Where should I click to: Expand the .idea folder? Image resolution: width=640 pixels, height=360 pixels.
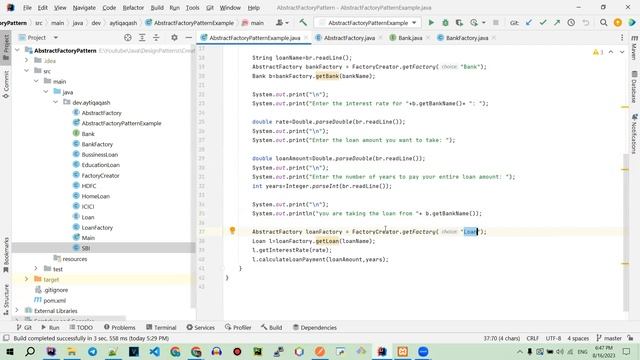point(27,60)
